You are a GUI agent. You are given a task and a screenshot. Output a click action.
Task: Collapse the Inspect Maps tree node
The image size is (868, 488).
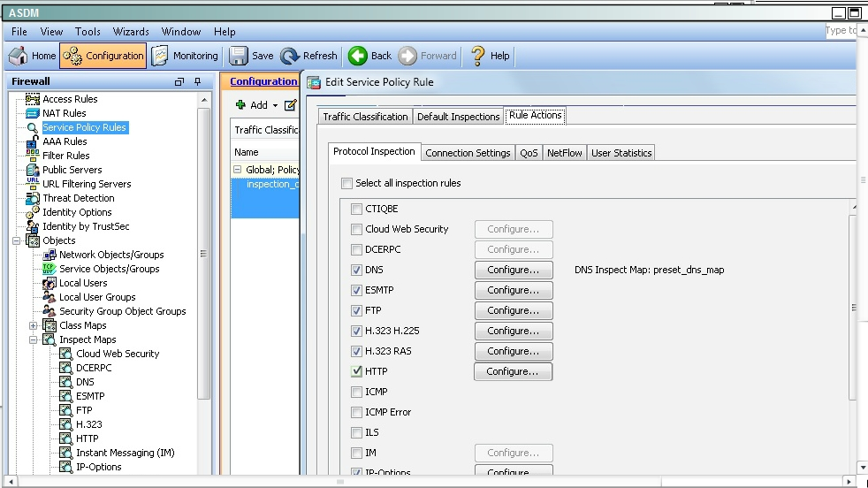34,339
